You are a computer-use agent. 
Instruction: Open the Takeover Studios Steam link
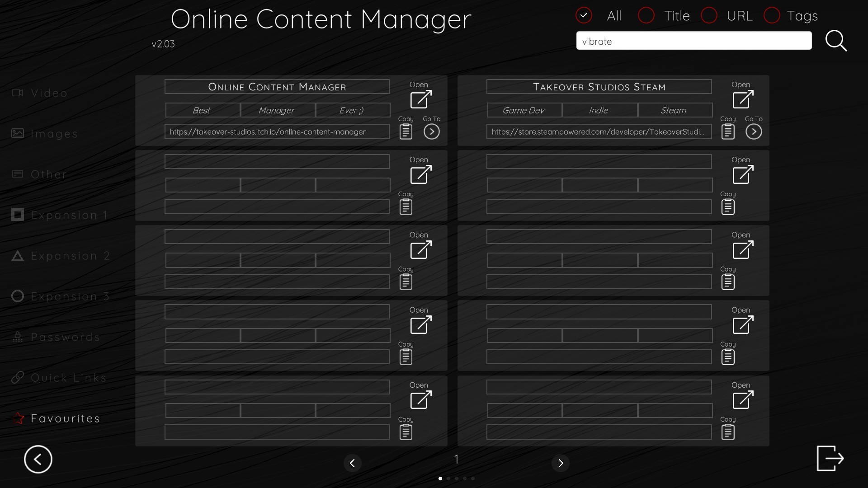[741, 99]
